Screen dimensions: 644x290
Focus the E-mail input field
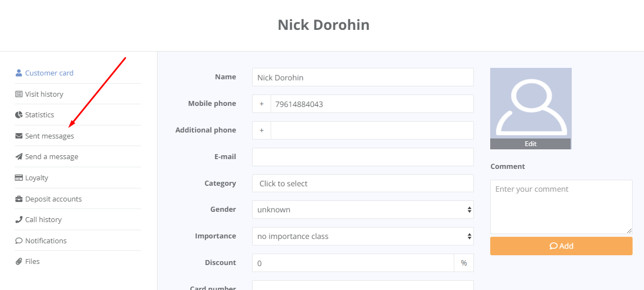pos(362,157)
